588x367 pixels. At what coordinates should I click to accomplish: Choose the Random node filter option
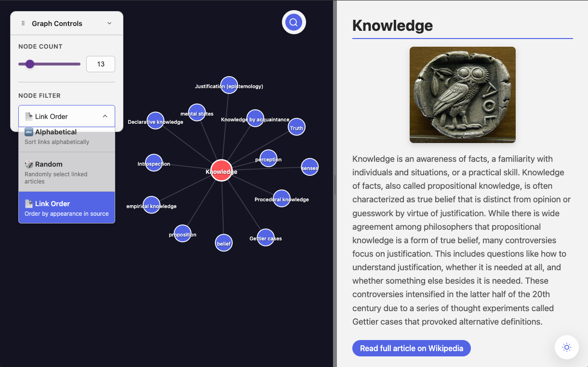point(67,172)
